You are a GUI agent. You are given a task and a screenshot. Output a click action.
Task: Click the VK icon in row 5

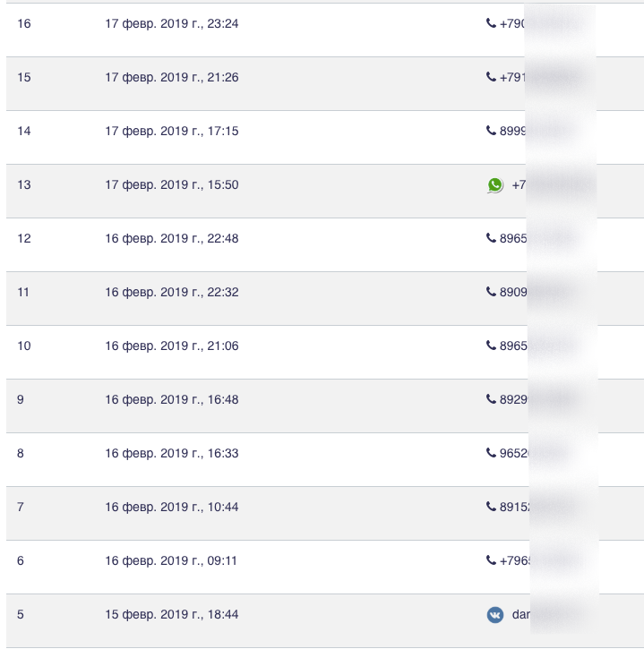tap(495, 615)
